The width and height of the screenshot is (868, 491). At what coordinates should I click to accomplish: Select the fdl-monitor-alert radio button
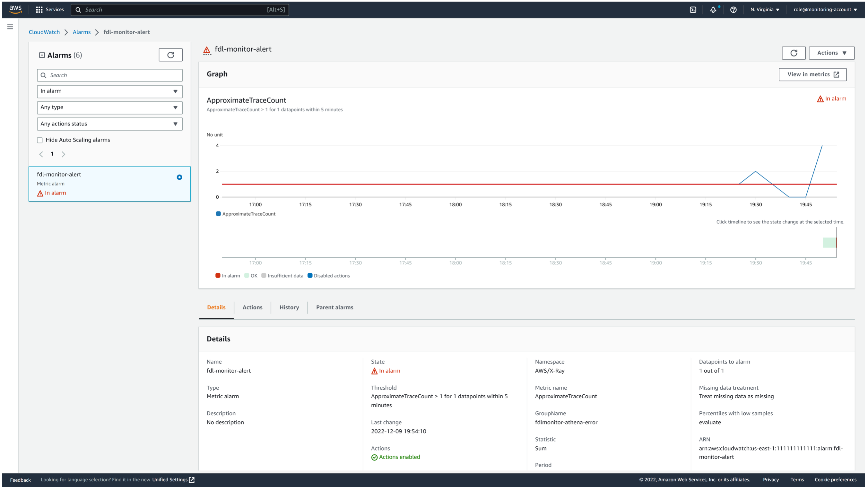[179, 177]
